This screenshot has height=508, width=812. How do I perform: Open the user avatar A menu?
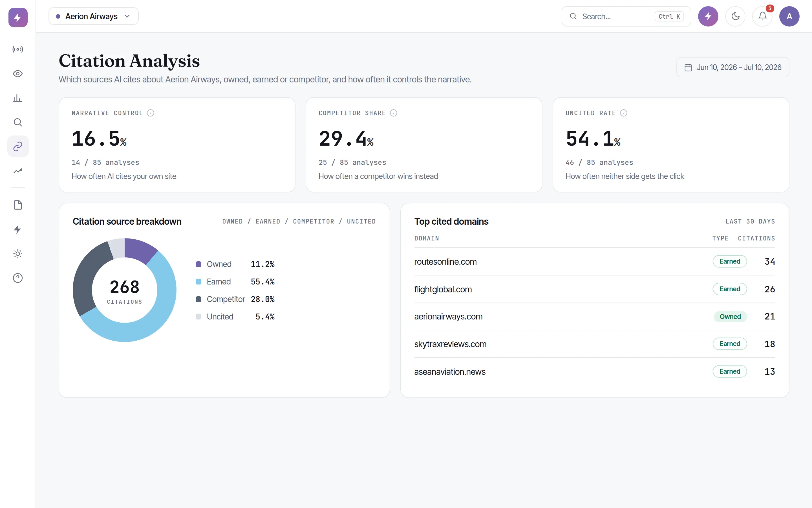789,16
